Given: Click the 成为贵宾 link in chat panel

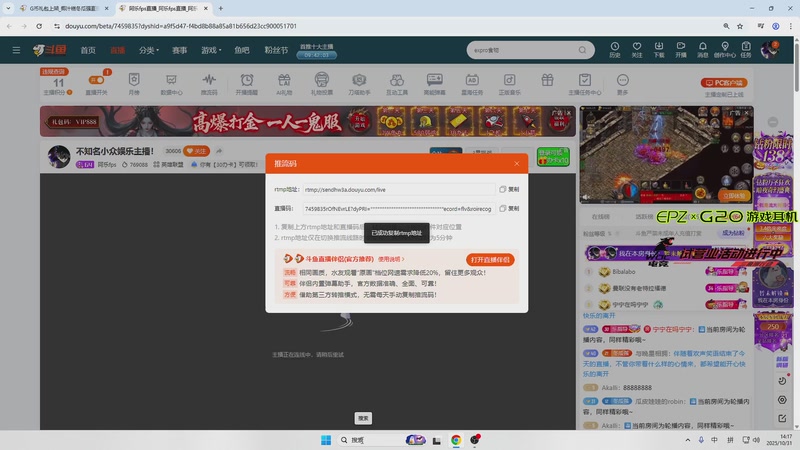Looking at the screenshot, I should [733, 233].
